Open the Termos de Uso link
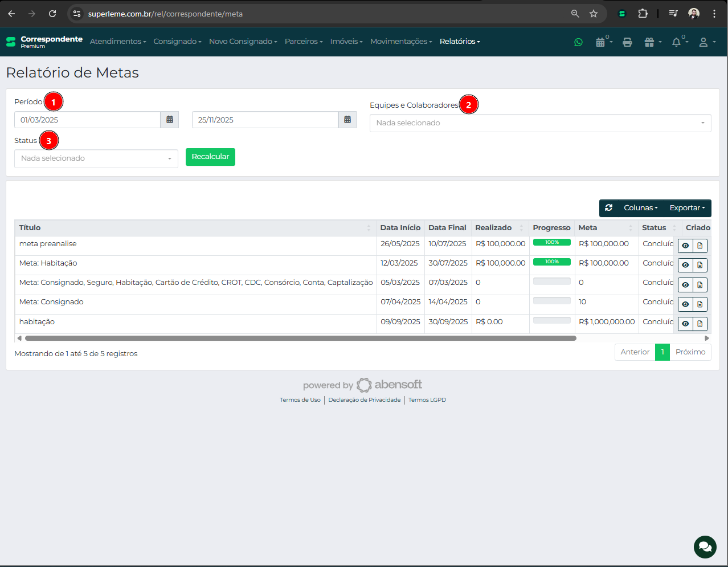 tap(300, 400)
